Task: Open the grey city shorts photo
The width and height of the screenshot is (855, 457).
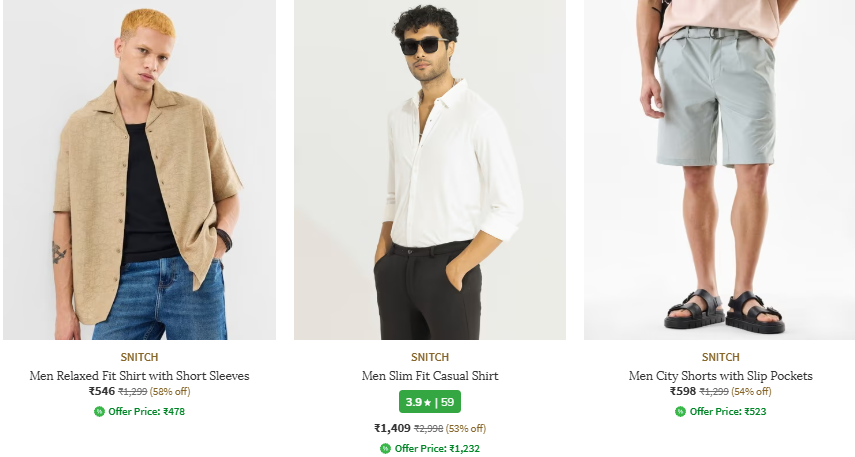Action: click(719, 170)
